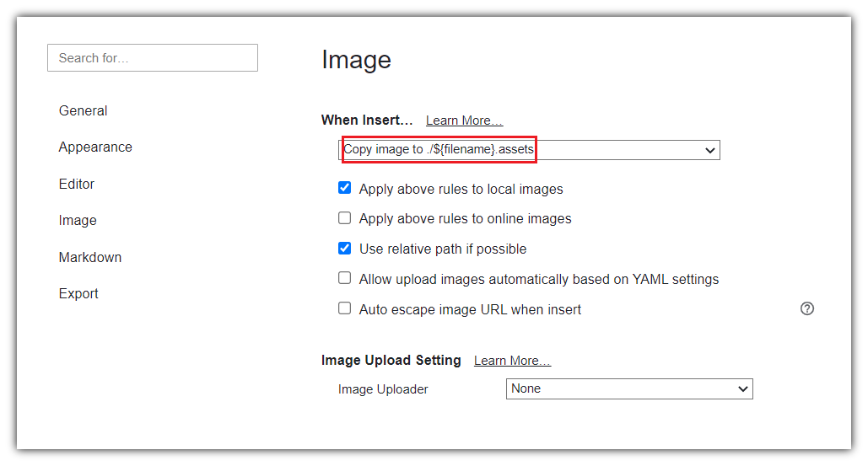Open the Markdown settings section
Screen dimensions: 868x466
pos(90,257)
